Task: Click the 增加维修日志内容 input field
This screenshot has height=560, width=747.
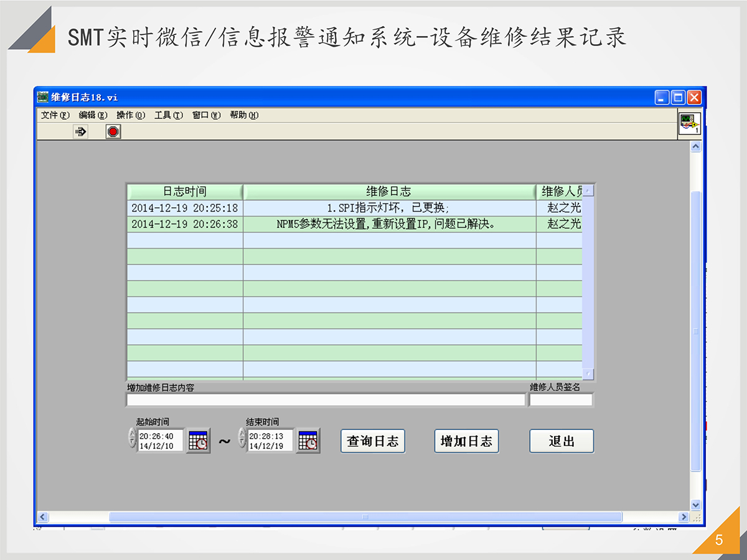Action: coord(326,400)
